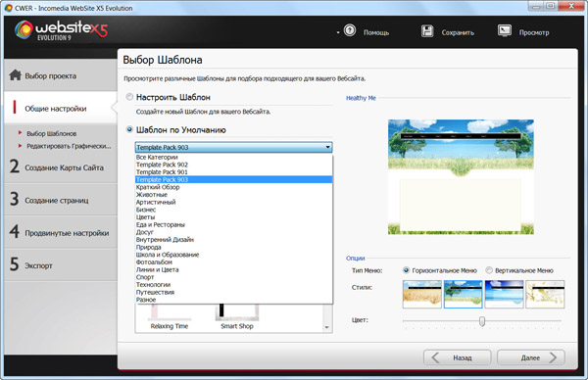This screenshot has height=380, width=588.
Task: Choose Артистичный category
Action: click(x=233, y=202)
